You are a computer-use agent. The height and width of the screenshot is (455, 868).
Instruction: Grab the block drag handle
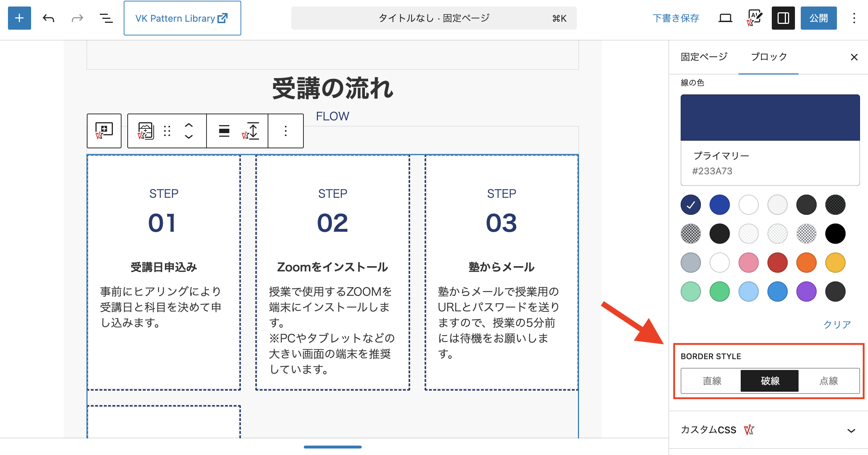[167, 131]
